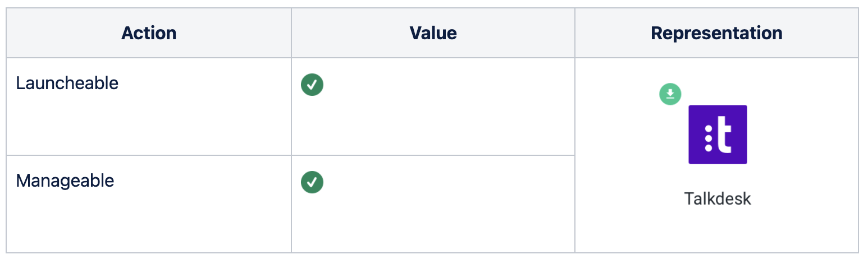Click the green download badge above the Talkdesk logo
The image size is (868, 259).
click(670, 94)
